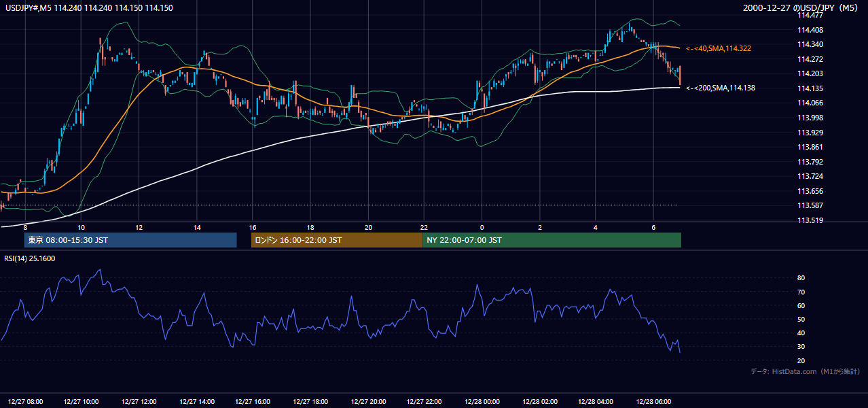The height and width of the screenshot is (408, 868).
Task: Click the 12/27 14:00 time axis label
Action: pos(196,402)
